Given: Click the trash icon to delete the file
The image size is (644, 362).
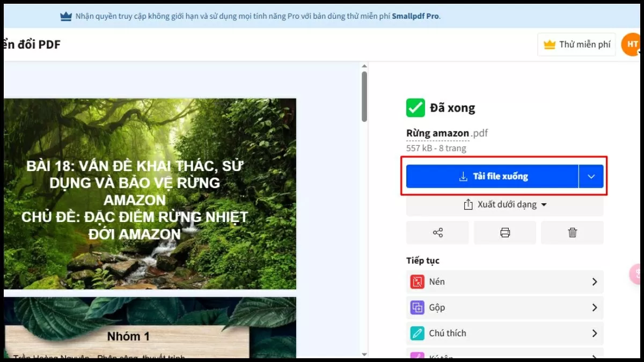Looking at the screenshot, I should click(572, 232).
